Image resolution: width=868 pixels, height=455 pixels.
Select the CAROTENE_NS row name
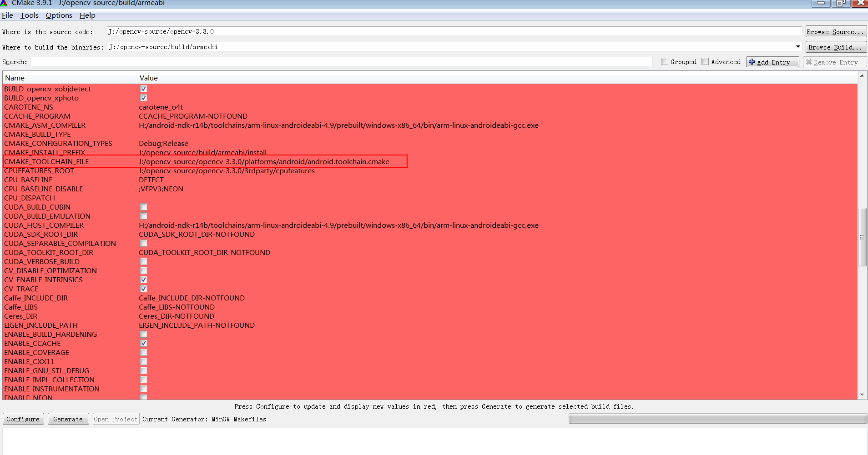29,107
